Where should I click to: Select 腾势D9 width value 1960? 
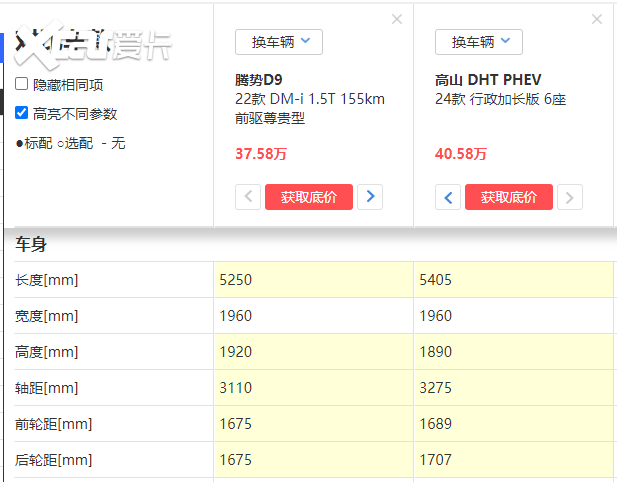point(235,316)
